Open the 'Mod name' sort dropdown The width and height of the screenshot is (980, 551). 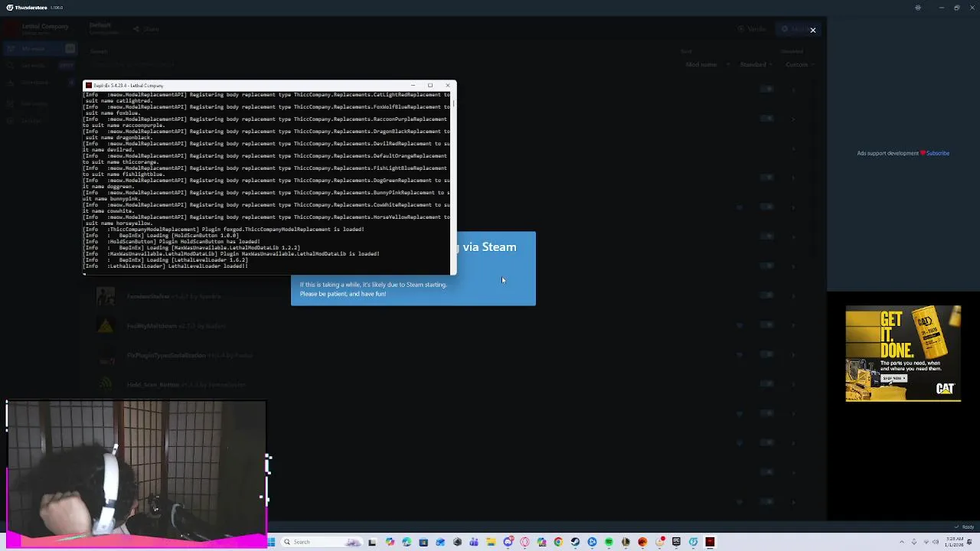coord(707,64)
